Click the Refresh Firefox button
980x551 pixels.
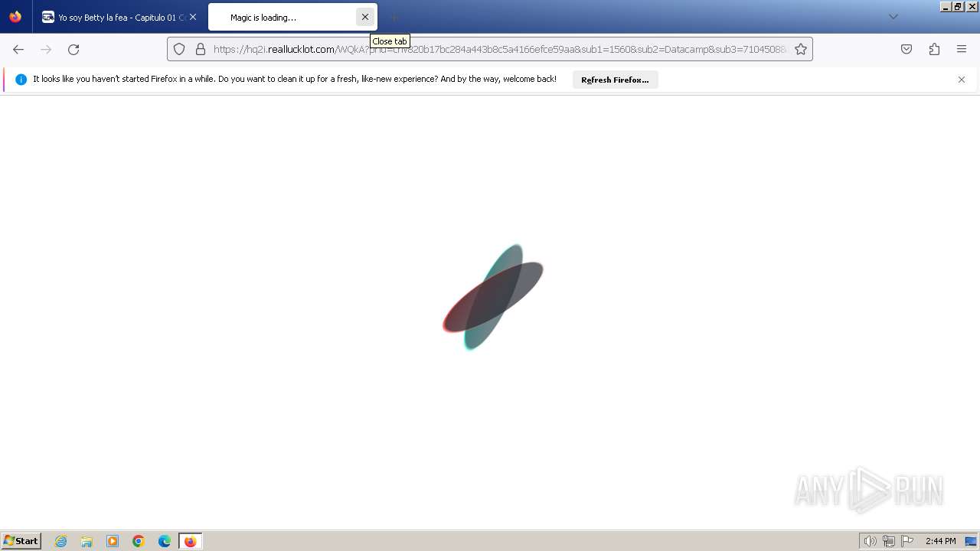click(615, 80)
